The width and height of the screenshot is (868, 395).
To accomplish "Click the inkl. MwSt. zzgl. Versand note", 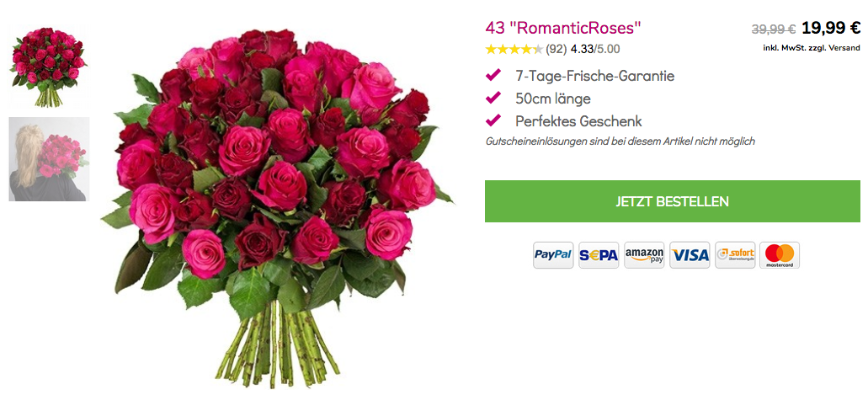I will pos(812,48).
